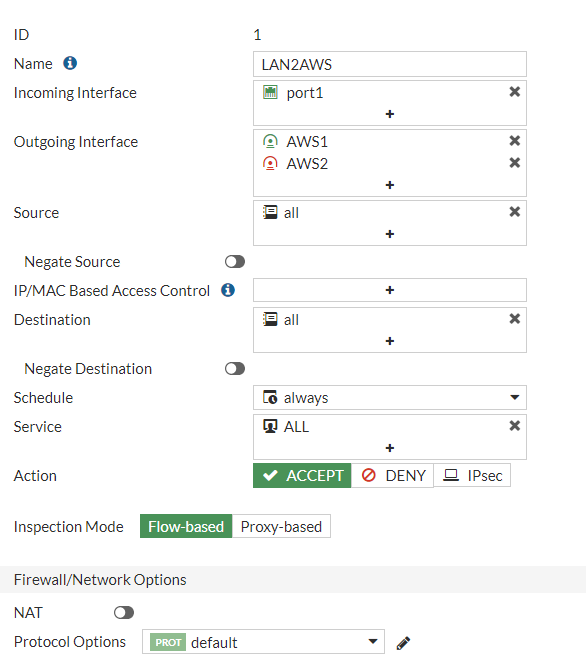
Task: Click the Name field containing LAN2AWS
Action: [x=390, y=64]
